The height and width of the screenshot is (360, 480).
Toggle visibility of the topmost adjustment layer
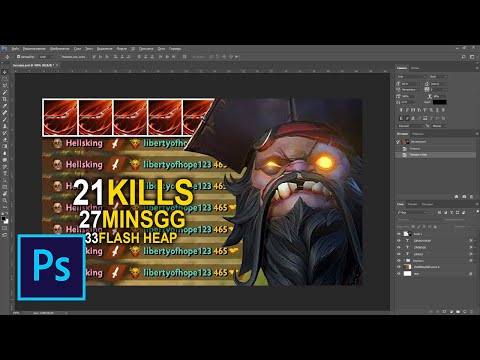399,234
